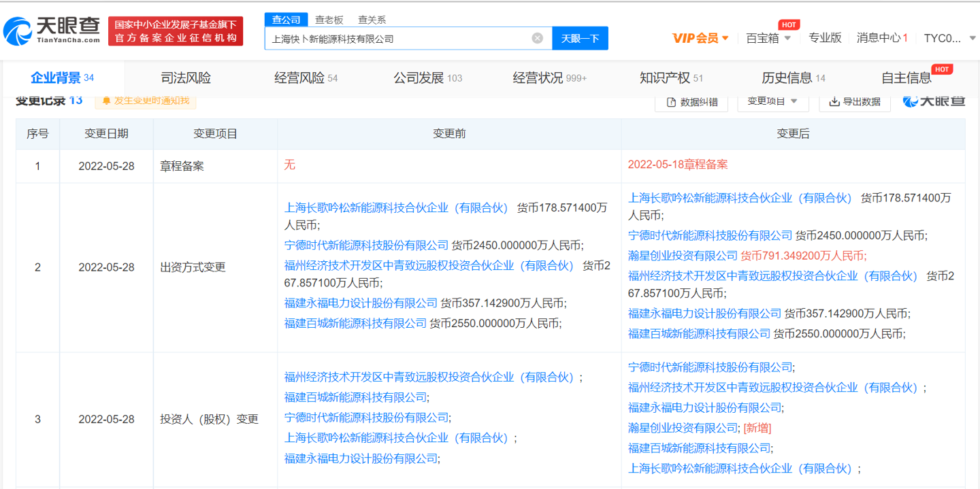The image size is (980, 489).
Task: Open the 消息中心 link
Action: point(882,38)
